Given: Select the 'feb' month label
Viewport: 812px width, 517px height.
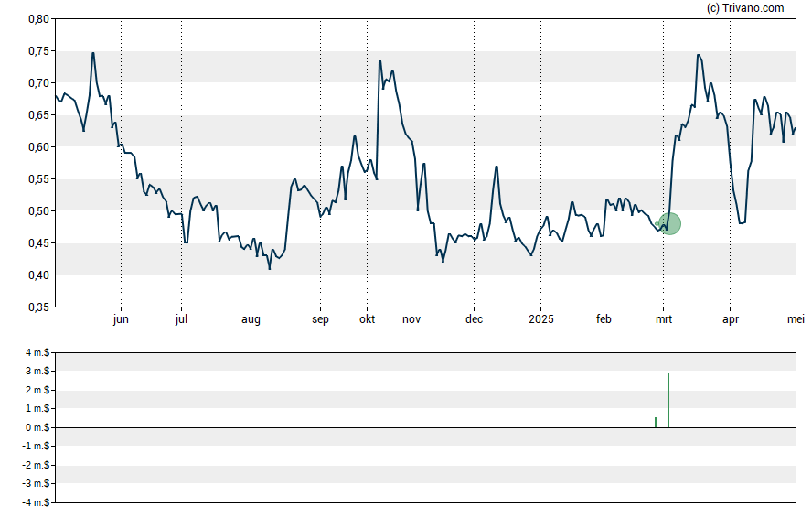Looking at the screenshot, I should [604, 319].
